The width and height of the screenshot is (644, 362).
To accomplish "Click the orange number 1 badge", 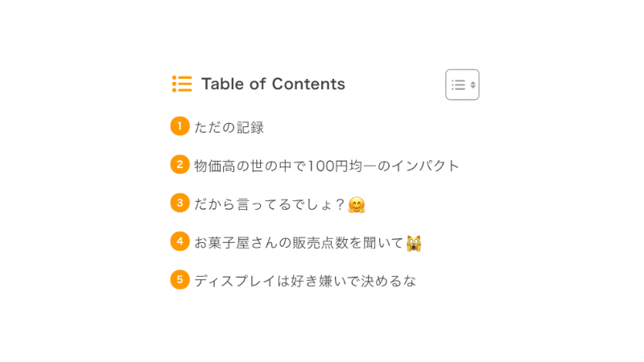I will pos(180,126).
